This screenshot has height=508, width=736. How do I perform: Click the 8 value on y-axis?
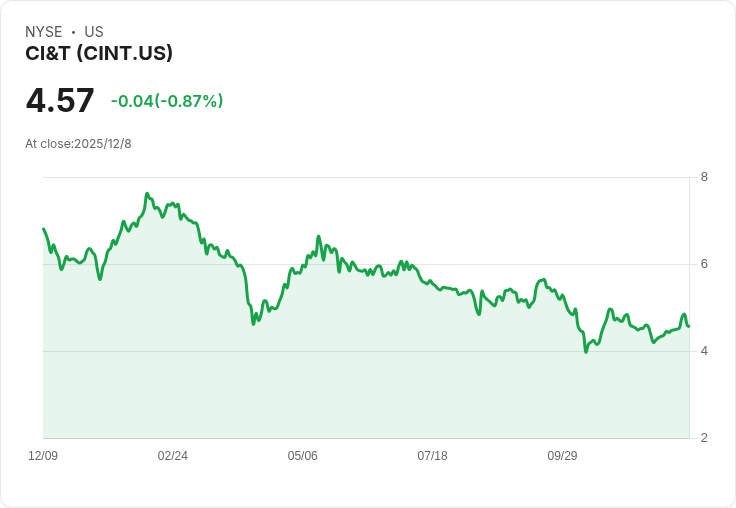click(x=704, y=177)
